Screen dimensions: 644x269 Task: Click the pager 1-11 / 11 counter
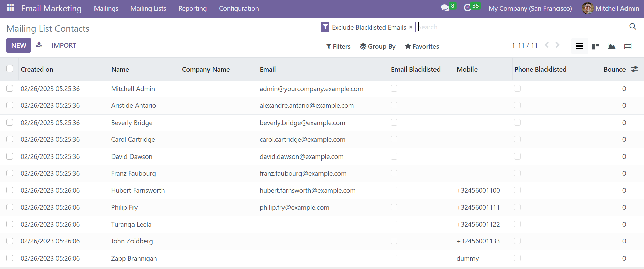coord(525,45)
